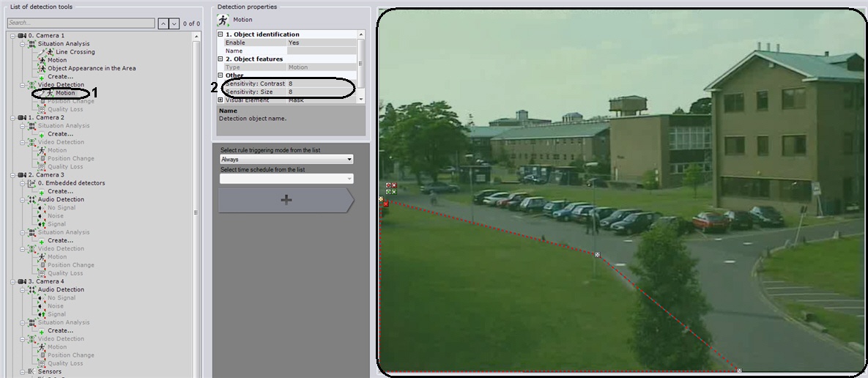Select Position Change under Camera 1

(x=71, y=101)
